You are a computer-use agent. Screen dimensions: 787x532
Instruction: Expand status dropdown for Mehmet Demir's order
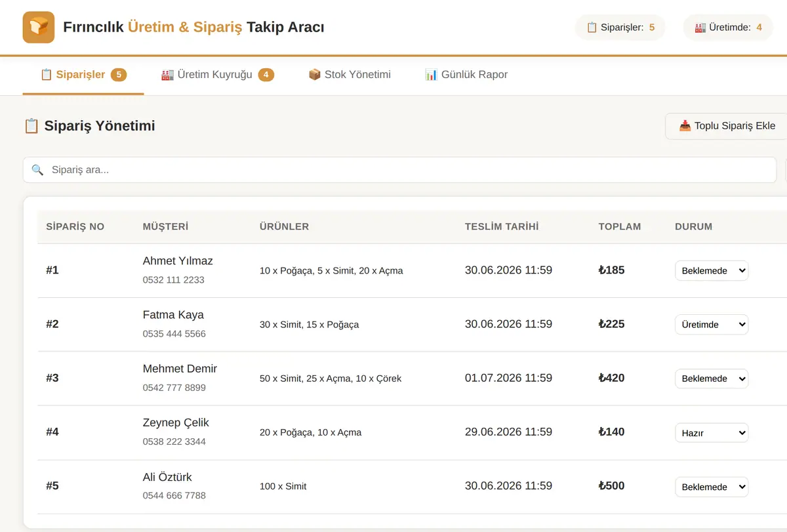click(712, 379)
